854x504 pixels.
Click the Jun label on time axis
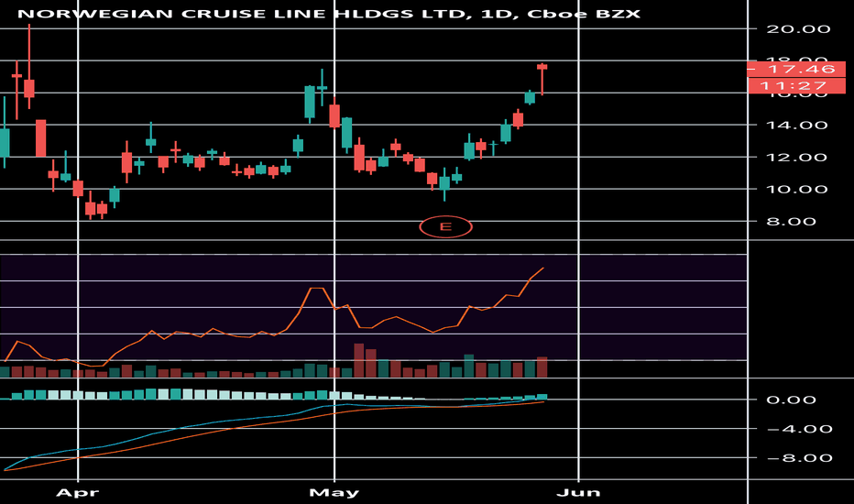578,493
